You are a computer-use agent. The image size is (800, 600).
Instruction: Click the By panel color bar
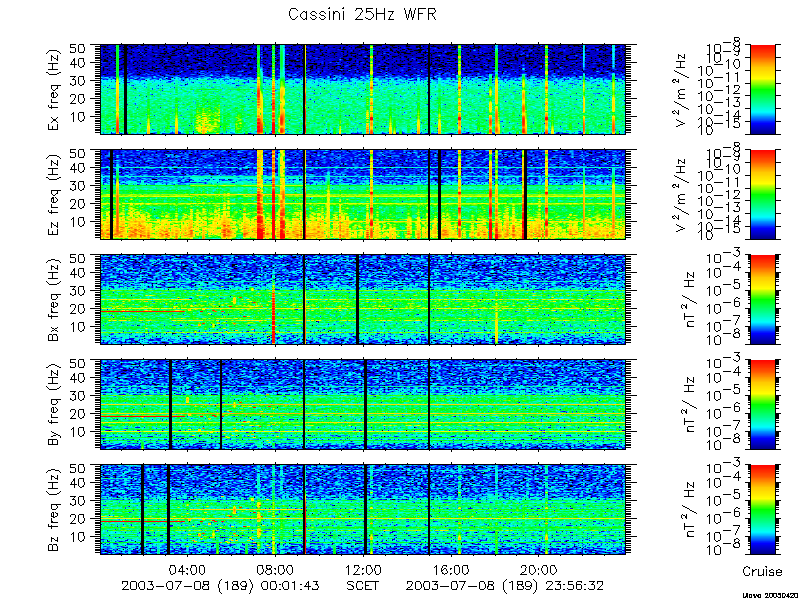[x=762, y=405]
